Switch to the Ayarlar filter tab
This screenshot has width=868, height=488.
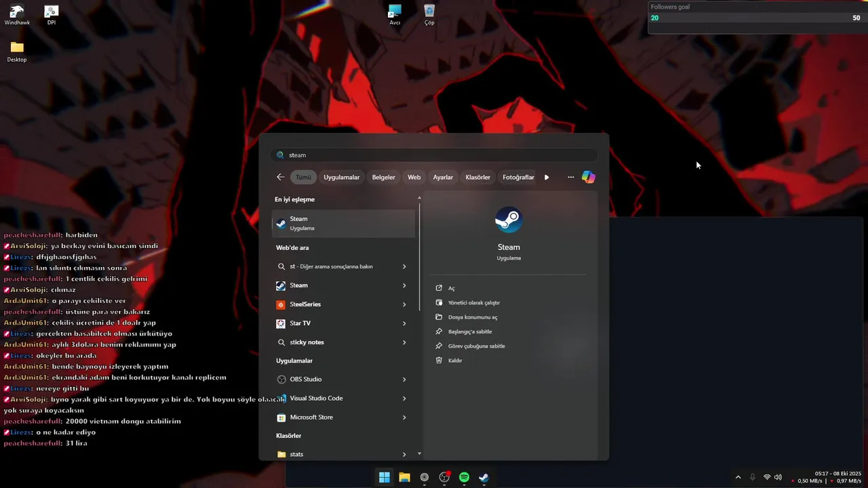coord(443,177)
